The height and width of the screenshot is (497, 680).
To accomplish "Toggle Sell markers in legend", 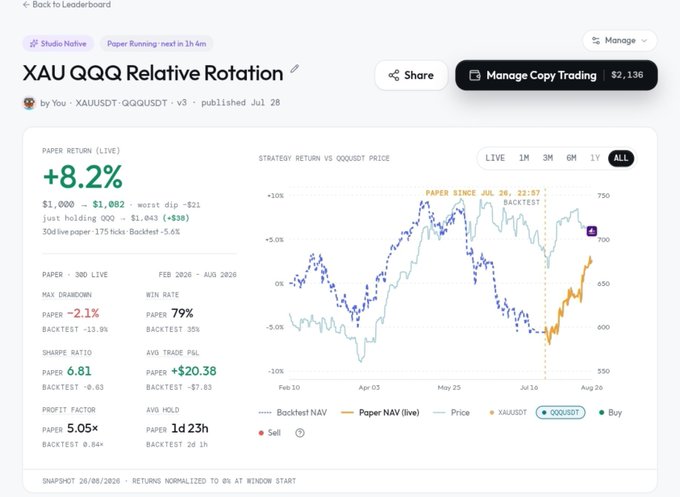I will [269, 433].
